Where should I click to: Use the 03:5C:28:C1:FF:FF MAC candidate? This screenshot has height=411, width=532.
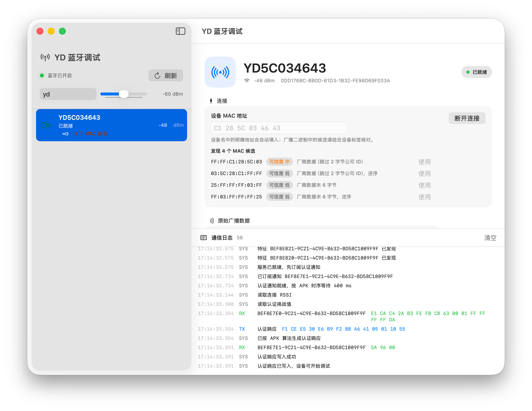[x=425, y=174]
